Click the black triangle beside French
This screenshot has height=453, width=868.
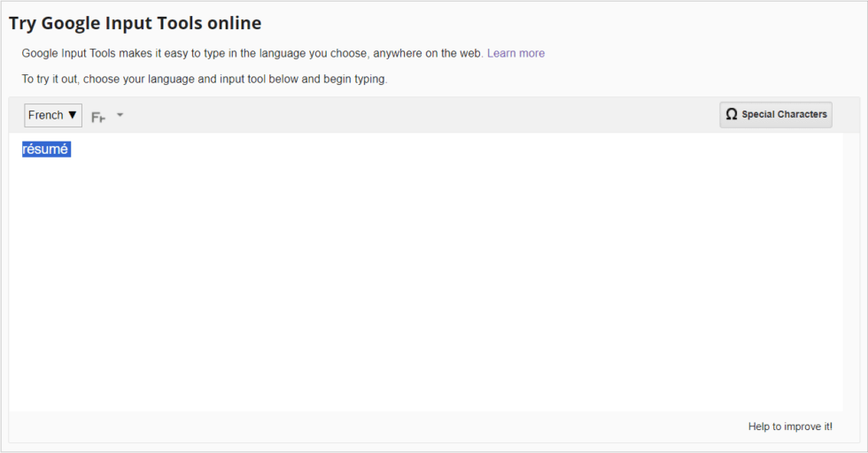tap(73, 115)
